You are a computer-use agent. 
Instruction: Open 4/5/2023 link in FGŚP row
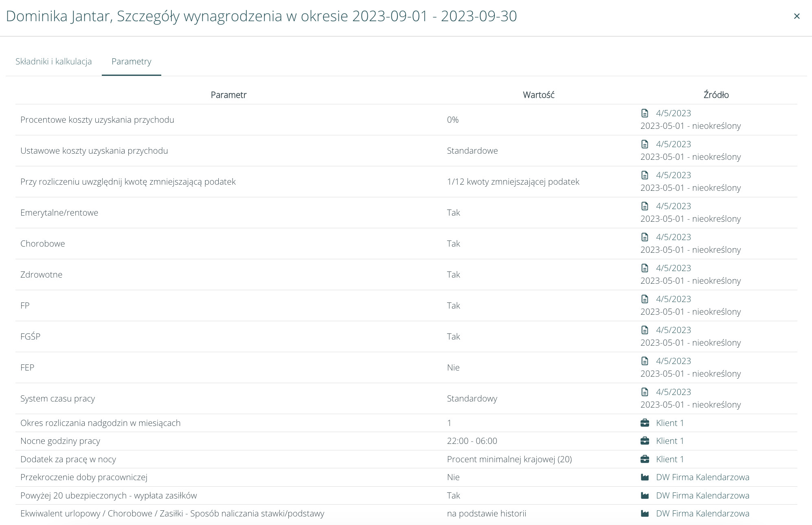[x=673, y=330]
